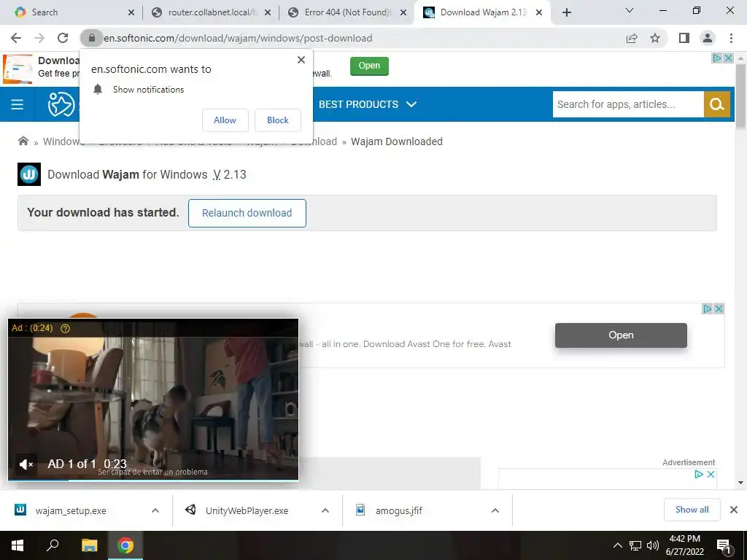
Task: Close the Error 404 tab
Action: 403,12
